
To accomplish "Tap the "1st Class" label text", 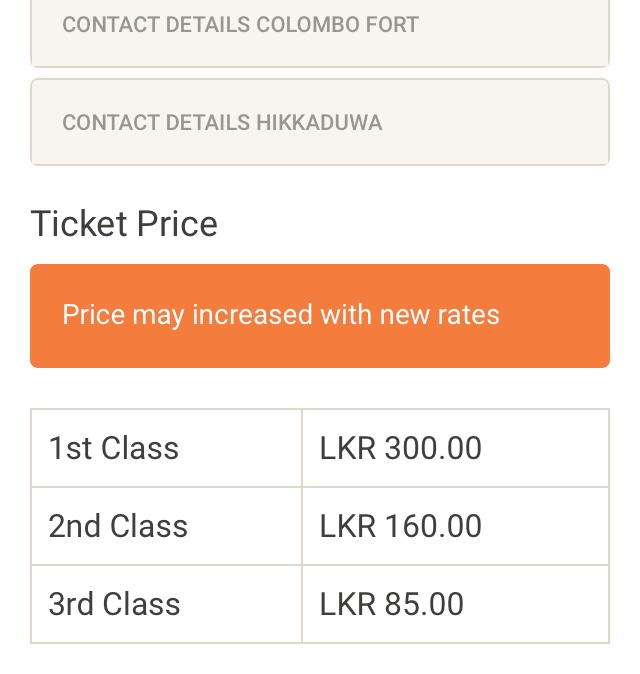I will [114, 448].
